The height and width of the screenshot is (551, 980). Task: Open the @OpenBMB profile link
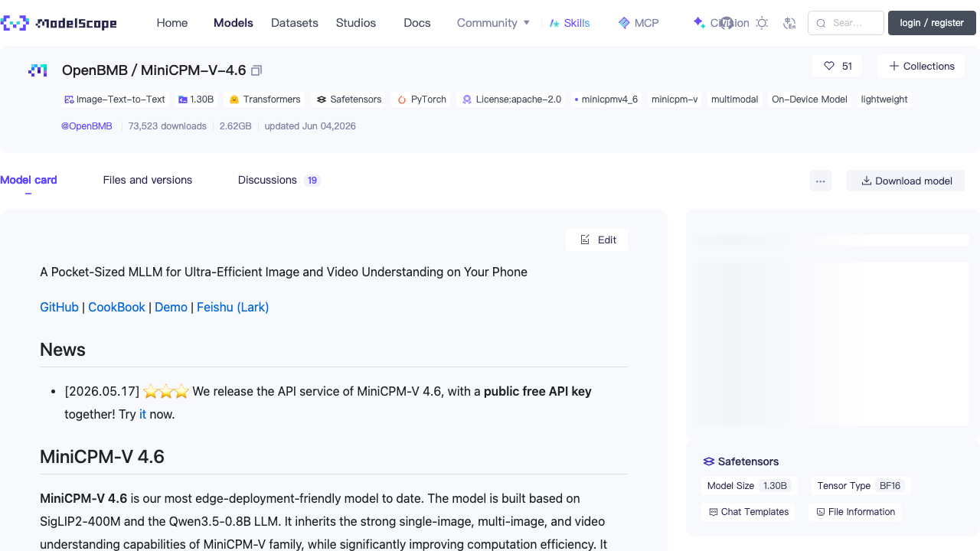pos(87,126)
